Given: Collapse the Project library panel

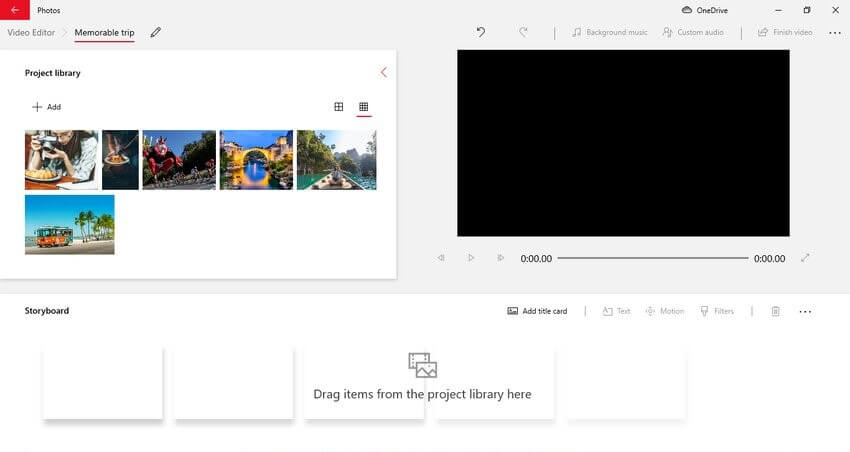Looking at the screenshot, I should point(384,73).
